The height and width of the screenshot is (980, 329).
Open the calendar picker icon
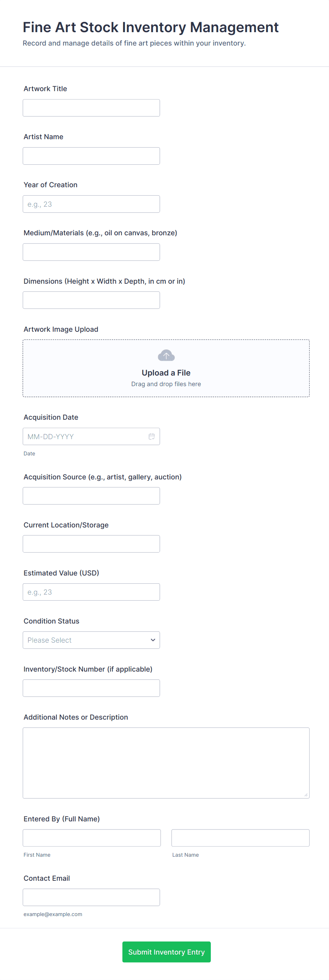pos(151,436)
